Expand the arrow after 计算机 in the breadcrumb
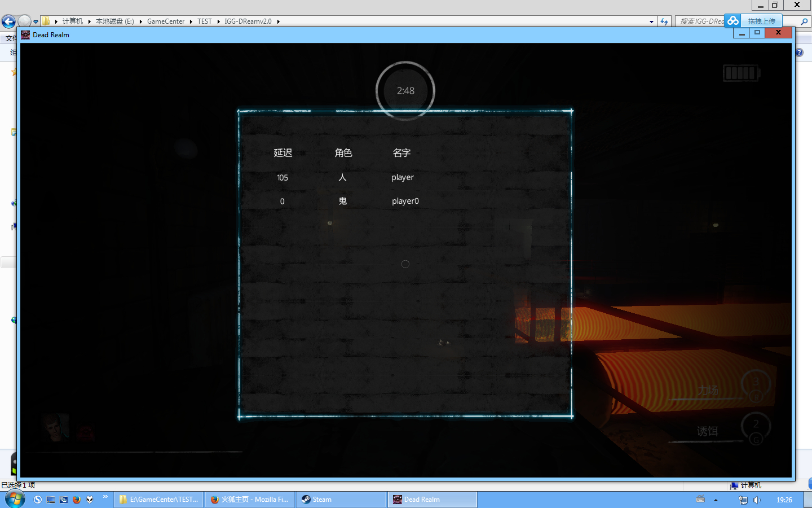The width and height of the screenshot is (812, 508). point(90,21)
